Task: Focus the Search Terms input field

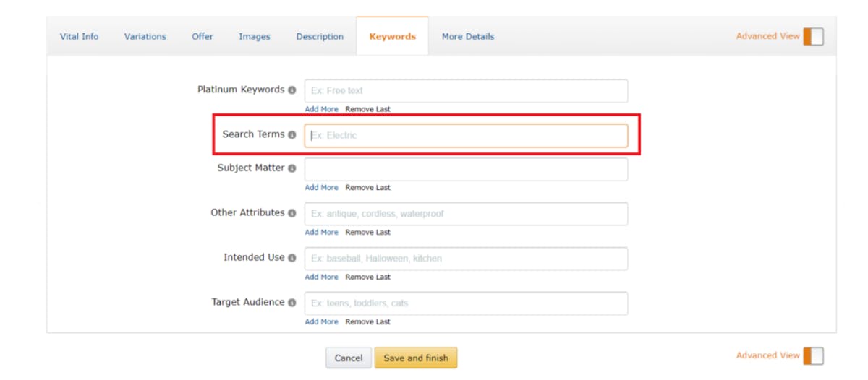Action: click(466, 135)
